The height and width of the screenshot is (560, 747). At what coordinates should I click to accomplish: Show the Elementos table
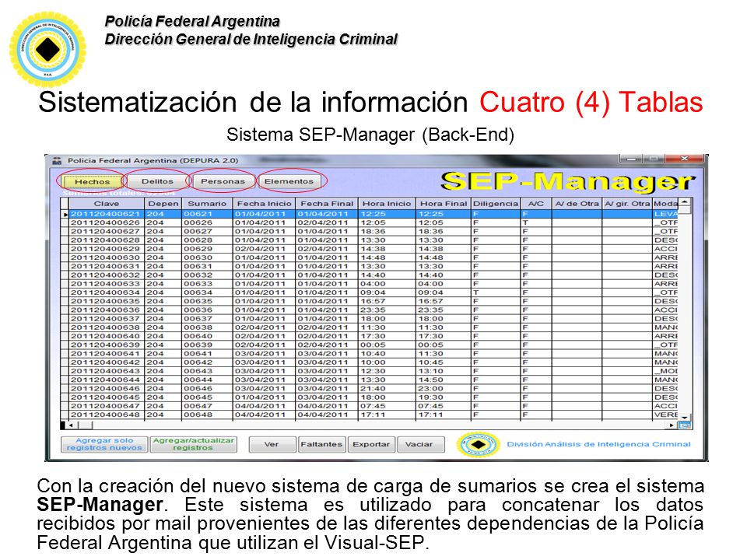[289, 181]
